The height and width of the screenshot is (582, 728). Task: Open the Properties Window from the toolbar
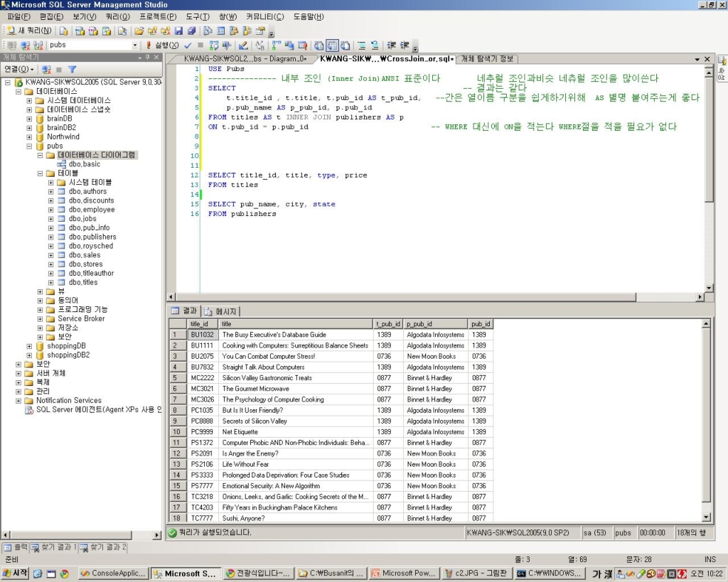point(260,31)
